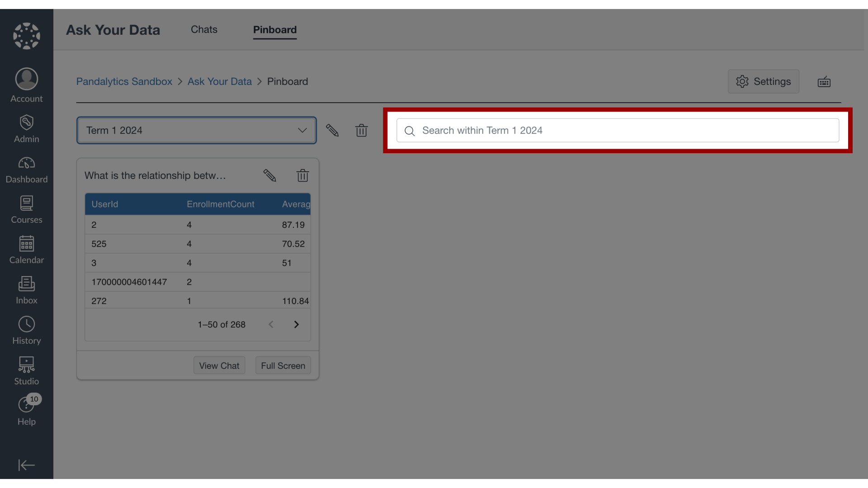Click Full Screen button

(283, 365)
